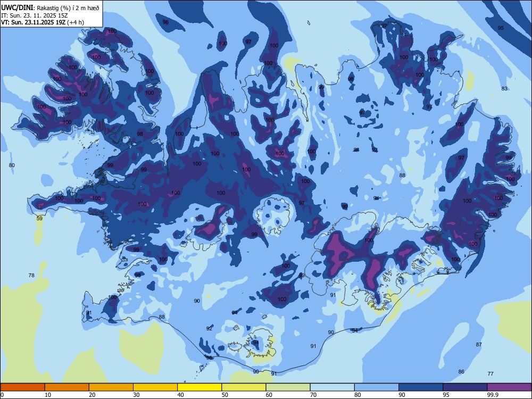Click the 30 legend tick label

click(x=136, y=395)
